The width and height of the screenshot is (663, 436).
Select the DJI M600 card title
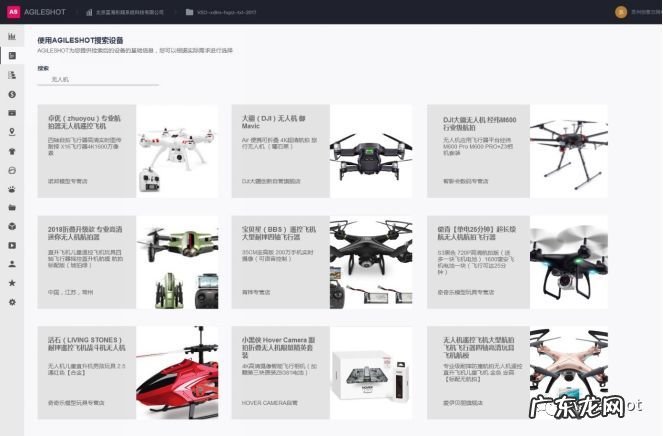click(x=479, y=123)
